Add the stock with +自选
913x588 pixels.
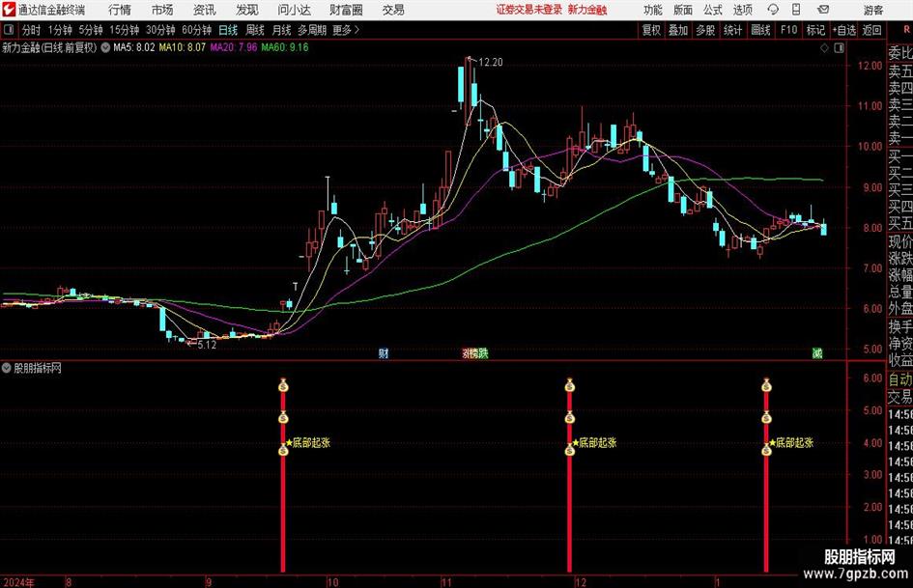pyautogui.click(x=844, y=30)
